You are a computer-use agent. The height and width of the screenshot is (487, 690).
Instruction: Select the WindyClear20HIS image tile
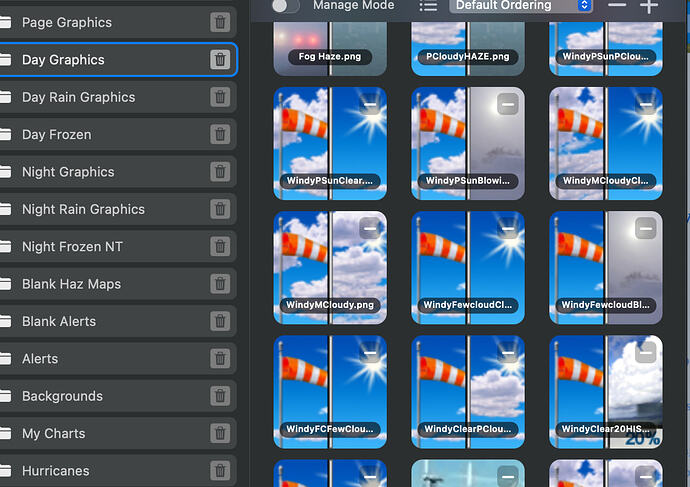click(x=606, y=392)
